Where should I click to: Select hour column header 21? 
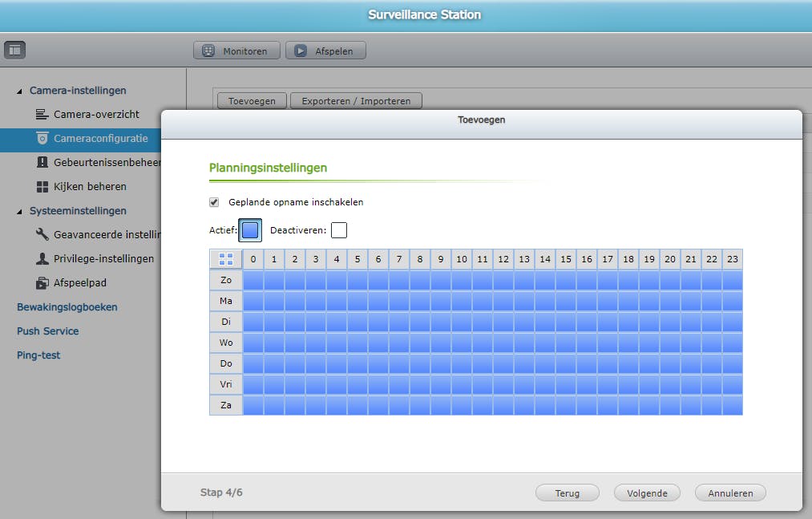691,259
